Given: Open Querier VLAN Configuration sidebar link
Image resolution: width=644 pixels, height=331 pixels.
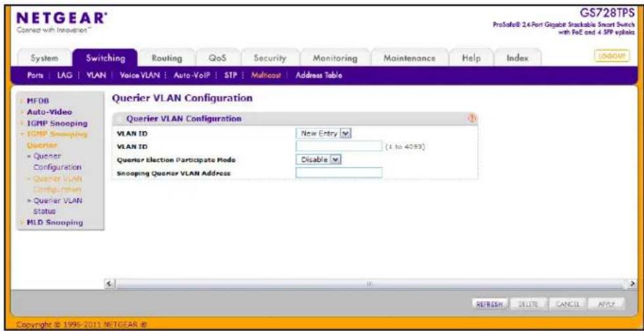Looking at the screenshot, I should 58,184.
